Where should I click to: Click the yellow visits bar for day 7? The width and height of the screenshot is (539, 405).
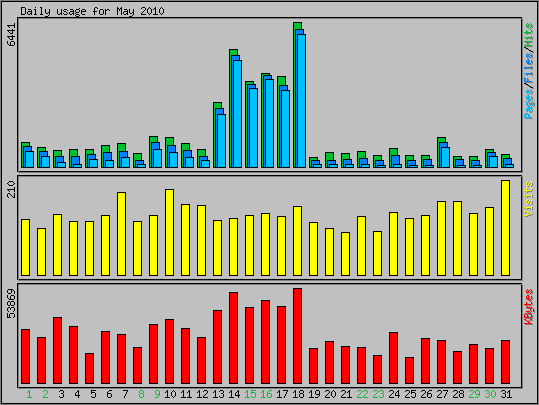121,234
